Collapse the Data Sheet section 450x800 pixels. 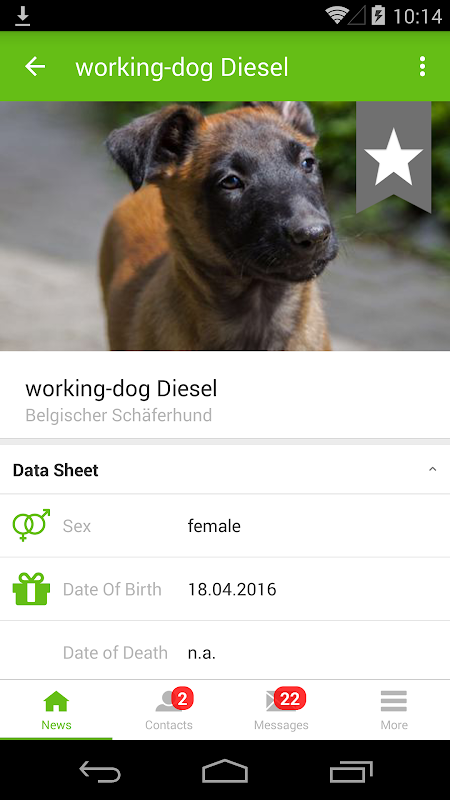tap(432, 469)
